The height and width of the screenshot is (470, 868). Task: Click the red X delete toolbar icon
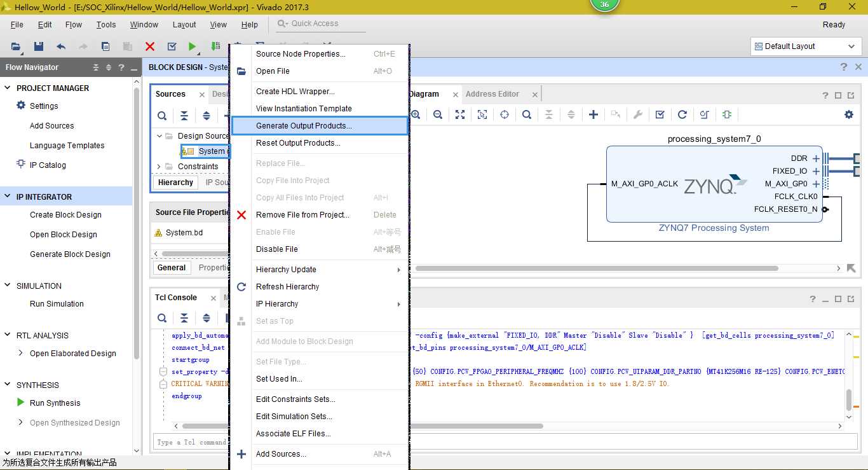(150, 46)
